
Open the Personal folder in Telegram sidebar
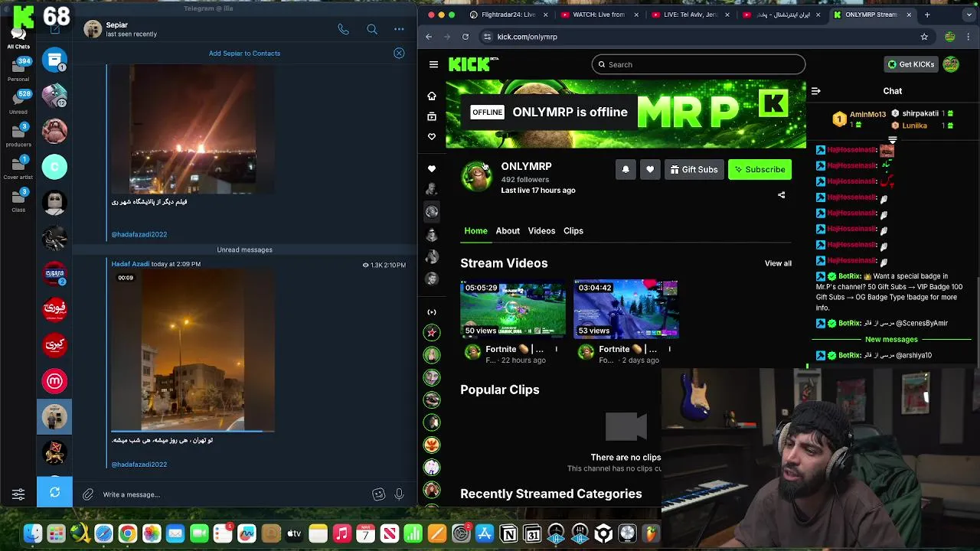(x=18, y=69)
